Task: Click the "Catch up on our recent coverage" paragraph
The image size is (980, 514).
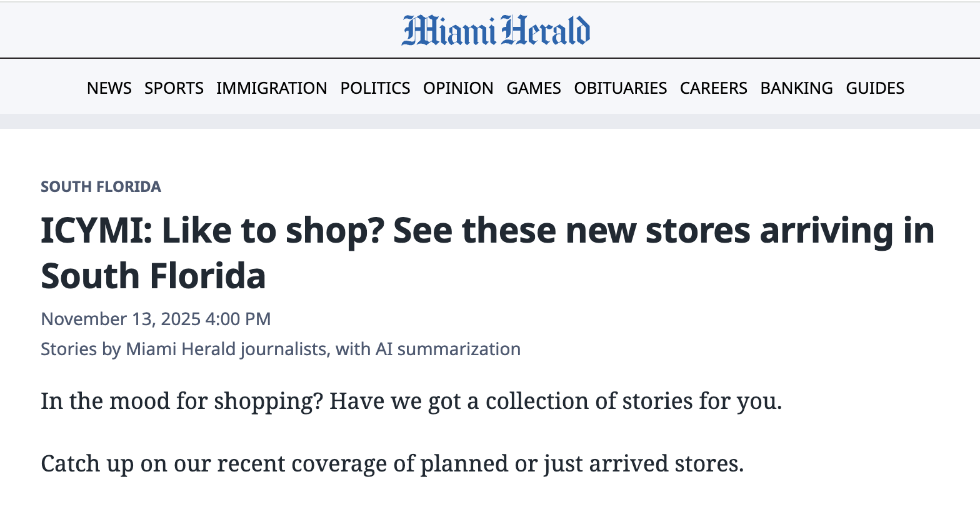Action: coord(392,463)
